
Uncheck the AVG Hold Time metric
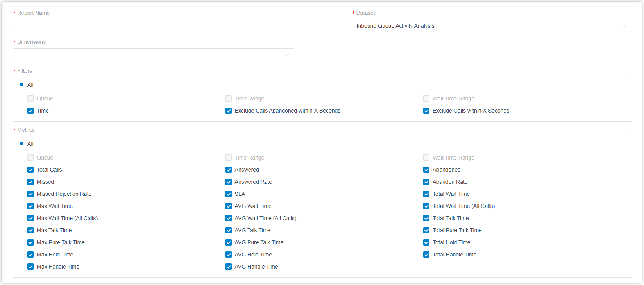(x=229, y=255)
